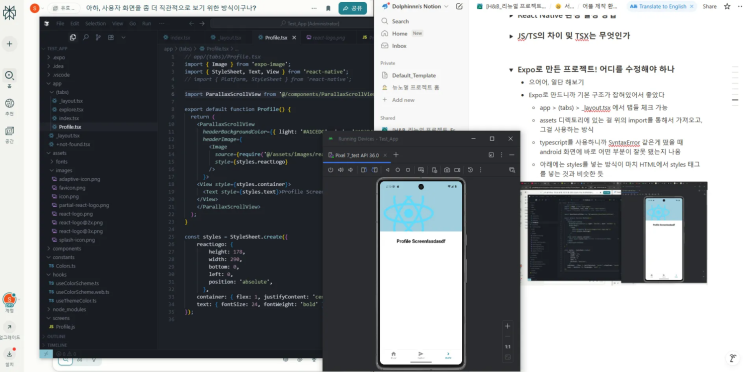Close the Profile.tsx editor tab
The width and height of the screenshot is (743, 372).
tap(294, 37)
